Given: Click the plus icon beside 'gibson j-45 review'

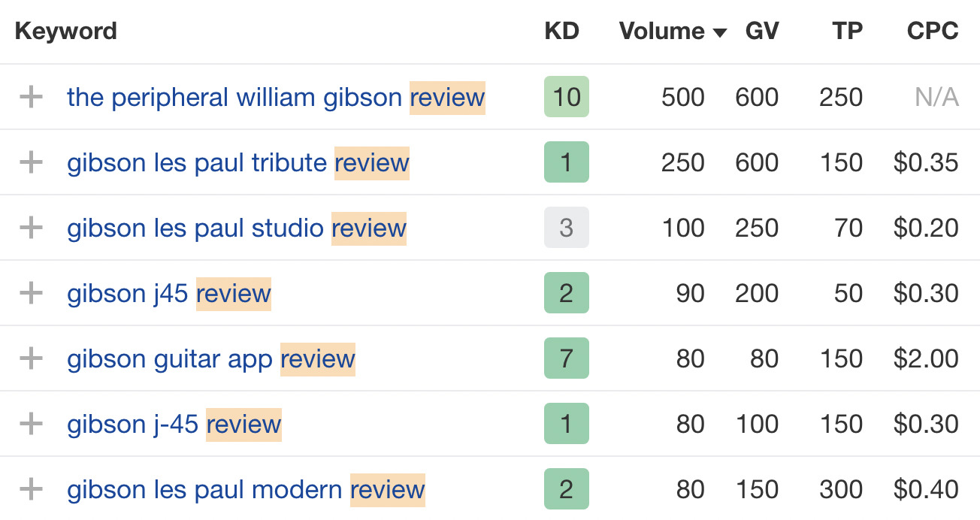Looking at the screenshot, I should (30, 424).
